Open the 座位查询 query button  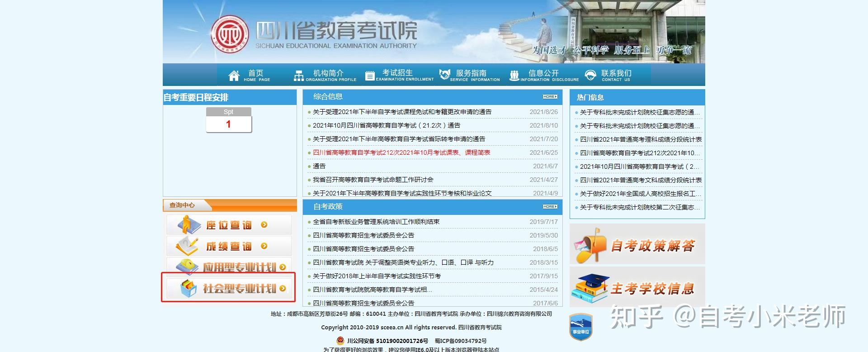click(229, 224)
